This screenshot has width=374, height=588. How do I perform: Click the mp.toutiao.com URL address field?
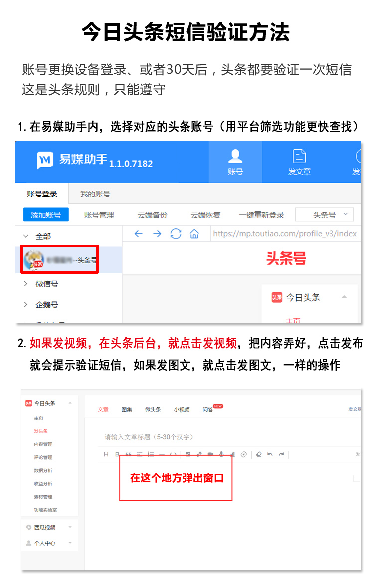pyautogui.click(x=285, y=234)
